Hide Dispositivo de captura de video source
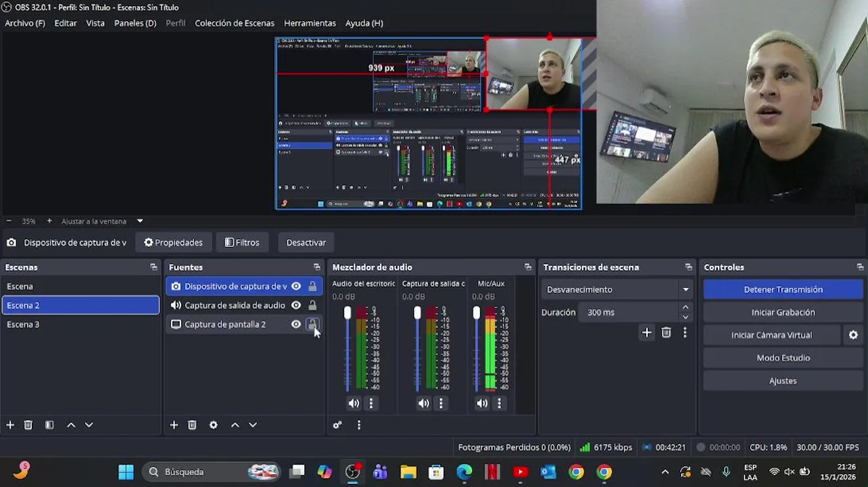This screenshot has height=487, width=868. coord(296,286)
